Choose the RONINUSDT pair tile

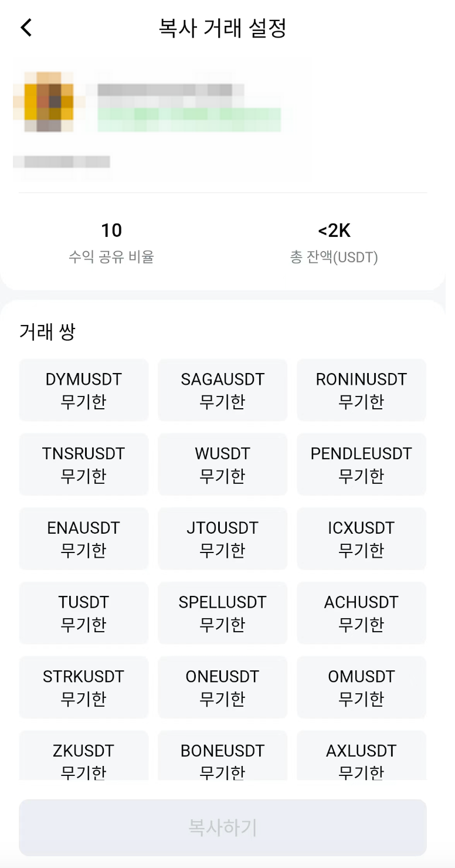(361, 390)
